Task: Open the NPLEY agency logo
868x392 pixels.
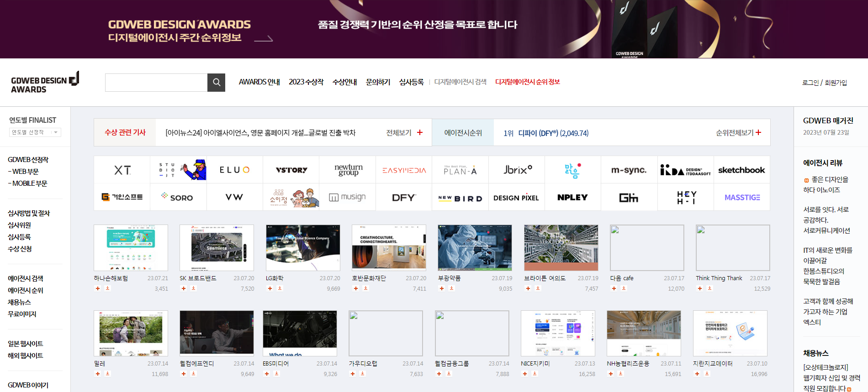Action: 573,198
